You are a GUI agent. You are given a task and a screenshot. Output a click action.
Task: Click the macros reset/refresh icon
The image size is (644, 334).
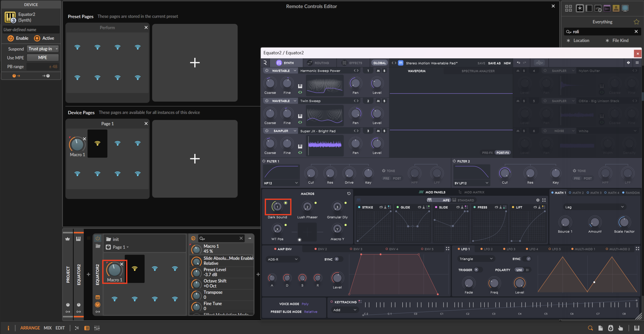click(x=349, y=193)
